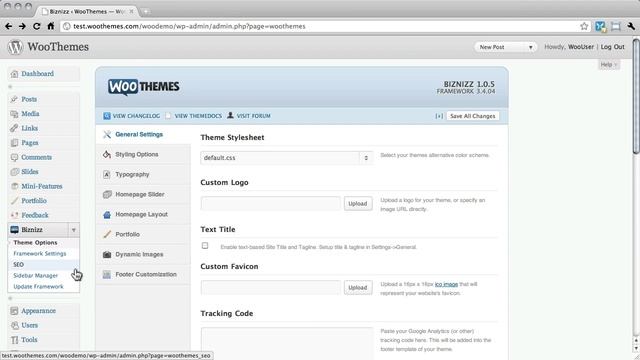The image size is (640, 360).
Task: Open the Portfolio item in admin sidebar
Action: tap(34, 200)
